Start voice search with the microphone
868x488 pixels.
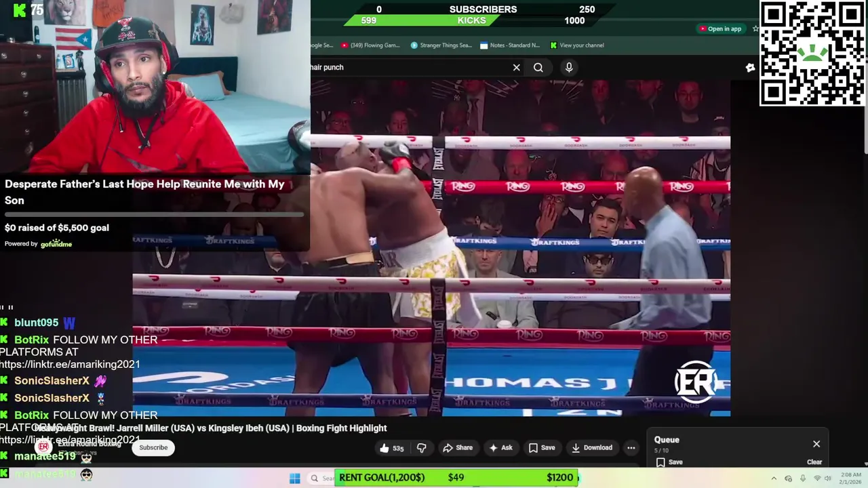[x=569, y=67]
